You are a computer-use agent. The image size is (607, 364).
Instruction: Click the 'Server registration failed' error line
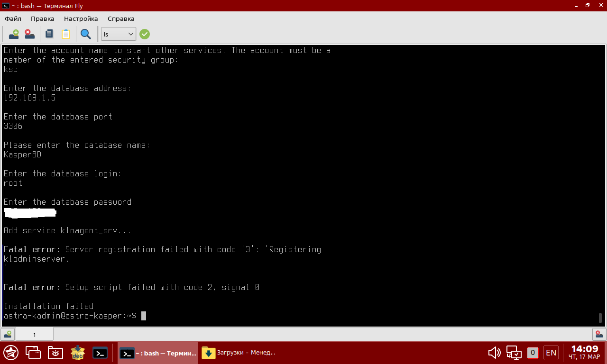click(162, 249)
